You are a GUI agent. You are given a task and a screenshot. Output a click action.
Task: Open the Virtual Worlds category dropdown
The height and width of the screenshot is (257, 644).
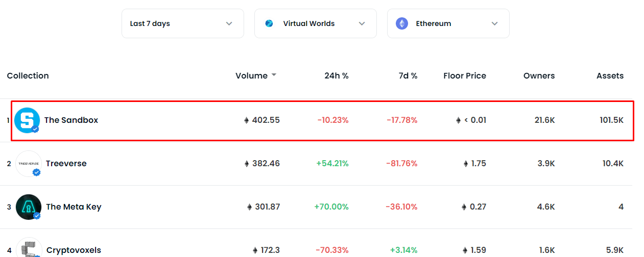316,23
